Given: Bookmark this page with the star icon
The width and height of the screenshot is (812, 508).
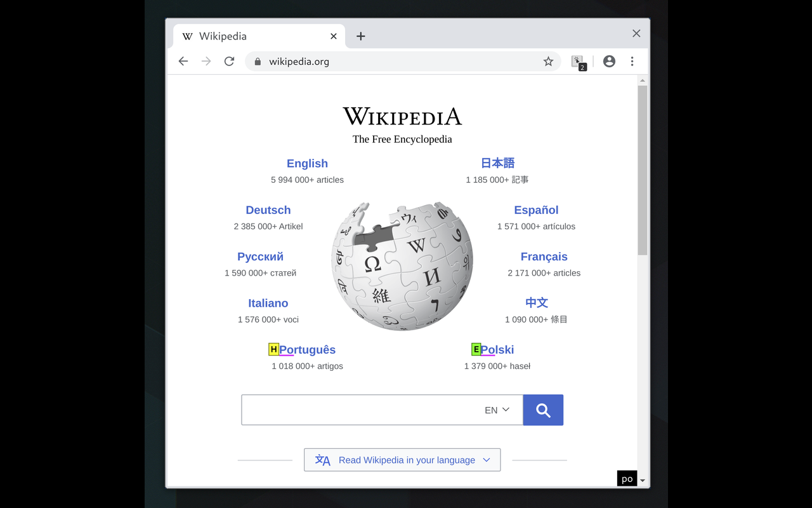Looking at the screenshot, I should pos(548,62).
